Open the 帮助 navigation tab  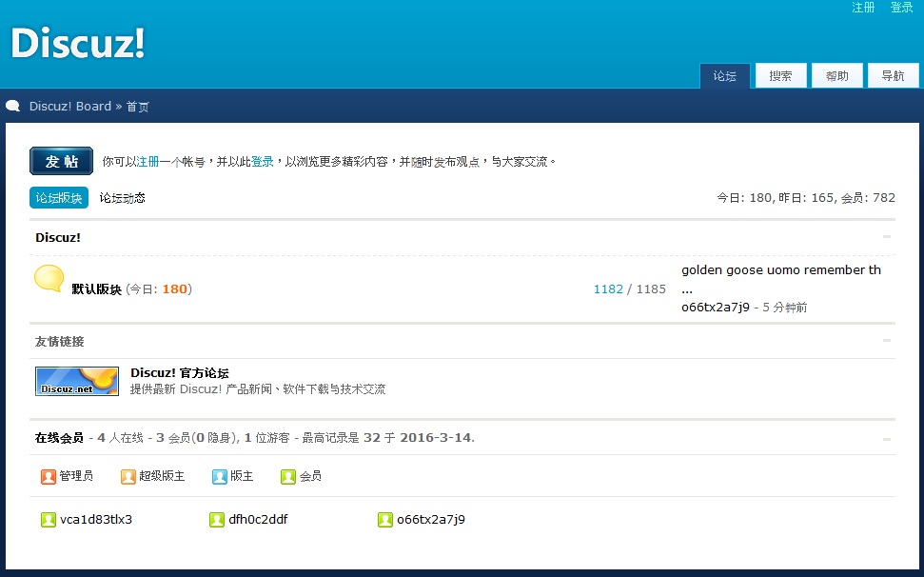tap(836, 75)
